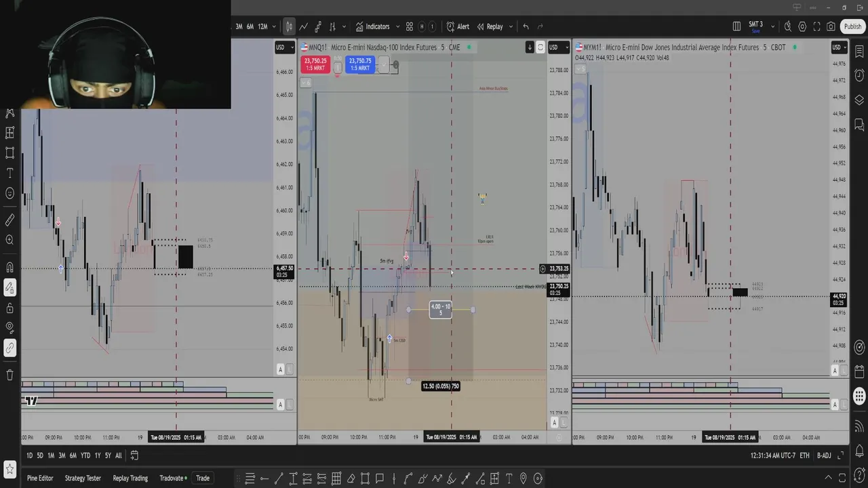
Task: Open quick search magnifier icon
Action: coord(788,26)
